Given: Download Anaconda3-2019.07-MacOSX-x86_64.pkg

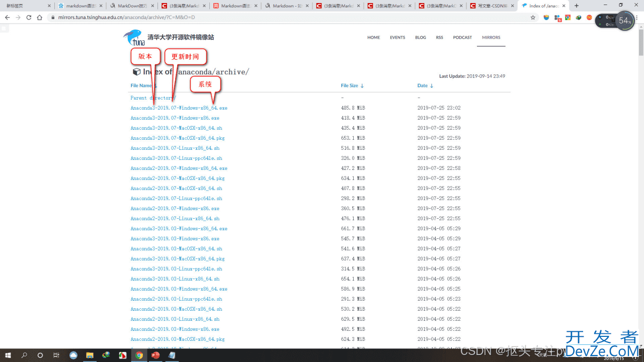Looking at the screenshot, I should [x=178, y=138].
